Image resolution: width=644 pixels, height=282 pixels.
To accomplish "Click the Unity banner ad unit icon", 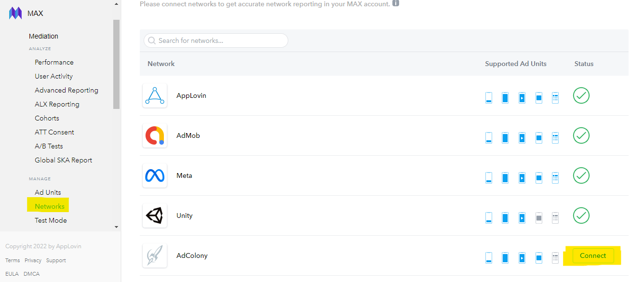I will click(489, 218).
